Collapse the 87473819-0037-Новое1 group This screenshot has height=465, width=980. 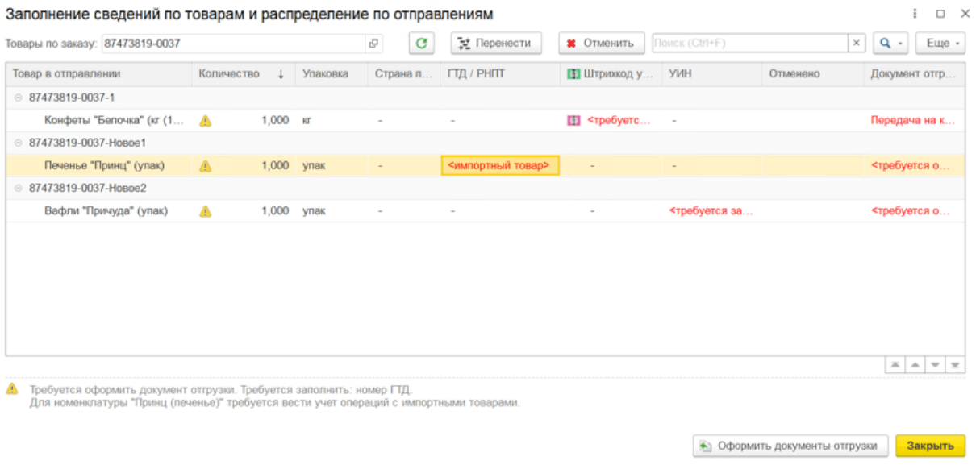(x=19, y=143)
